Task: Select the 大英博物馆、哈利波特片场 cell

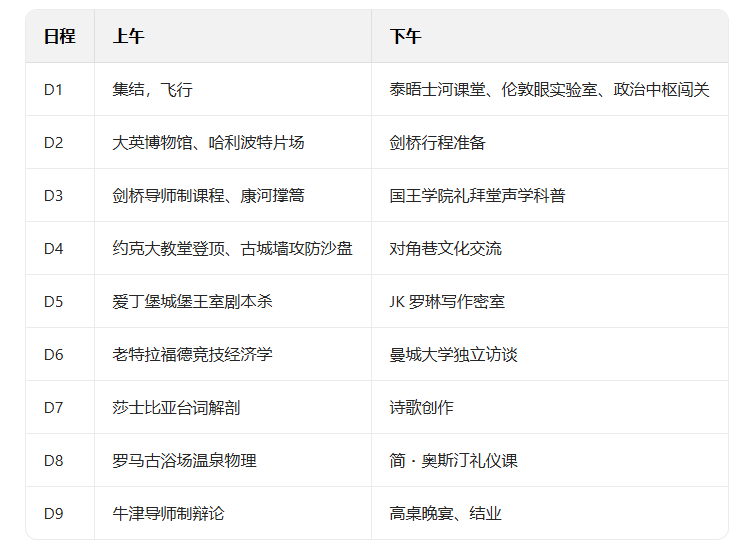Action: point(208,143)
